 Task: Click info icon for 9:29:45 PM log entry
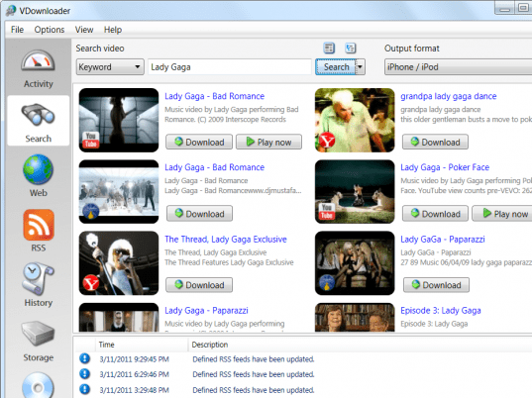point(84,358)
